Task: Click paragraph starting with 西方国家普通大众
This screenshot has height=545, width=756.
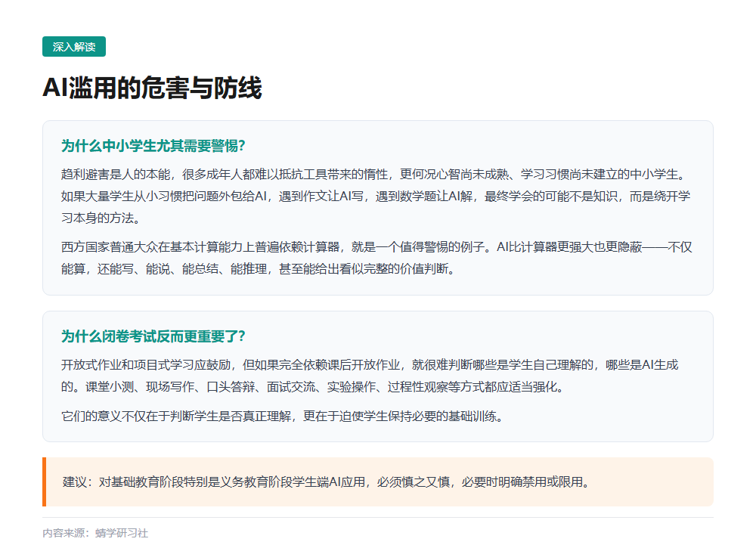Action: tap(376, 258)
